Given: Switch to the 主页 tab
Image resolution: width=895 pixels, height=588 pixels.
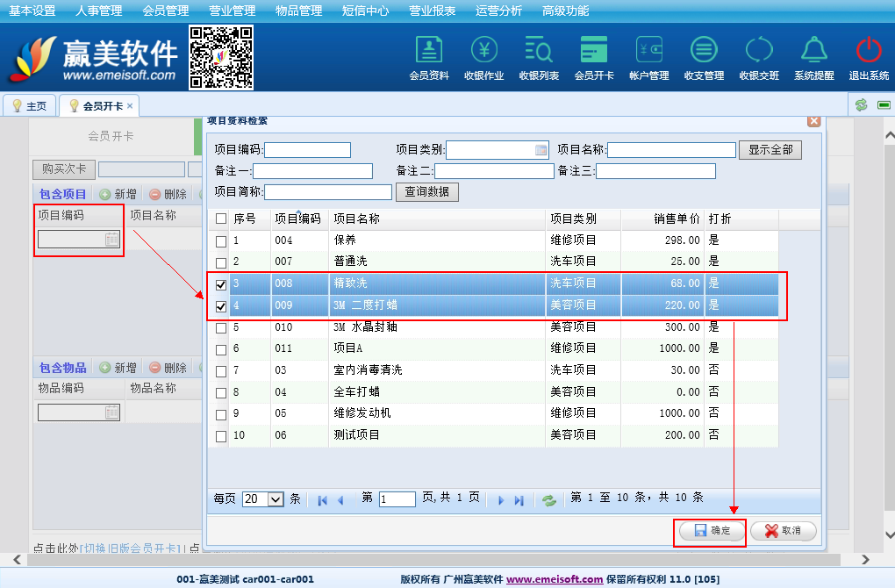Looking at the screenshot, I should (x=29, y=106).
